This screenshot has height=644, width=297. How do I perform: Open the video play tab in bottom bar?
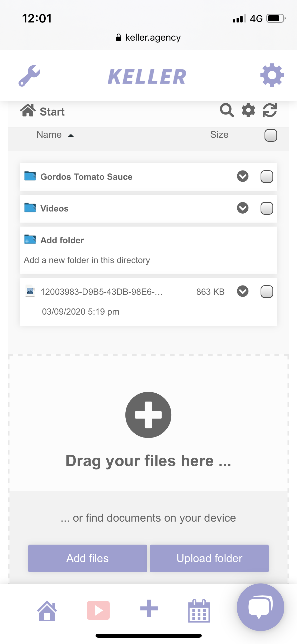98,610
